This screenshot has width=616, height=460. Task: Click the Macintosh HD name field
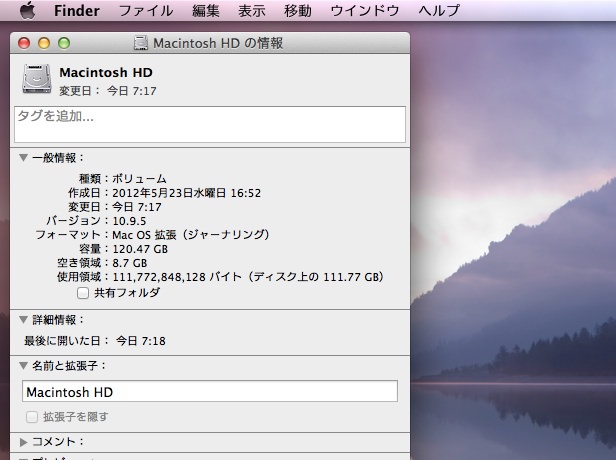coord(210,391)
